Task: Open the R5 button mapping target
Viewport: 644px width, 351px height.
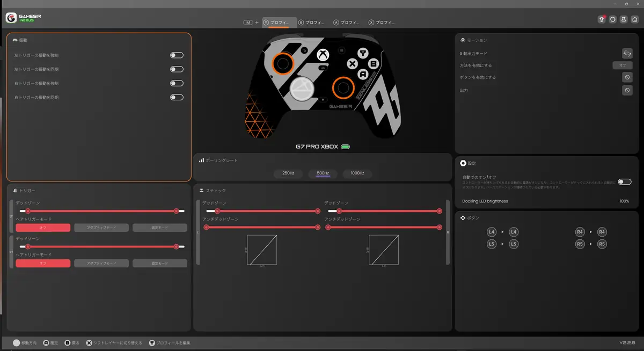Action: point(602,244)
